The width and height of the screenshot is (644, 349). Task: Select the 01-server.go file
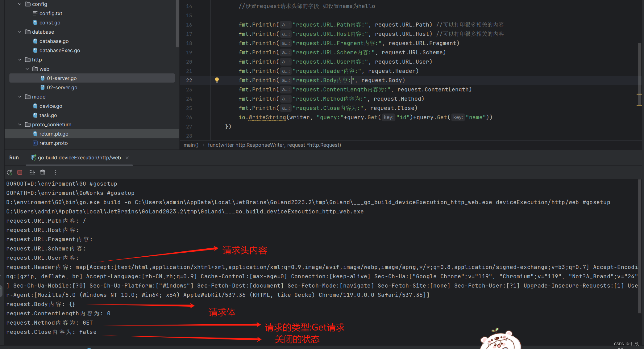coord(62,78)
